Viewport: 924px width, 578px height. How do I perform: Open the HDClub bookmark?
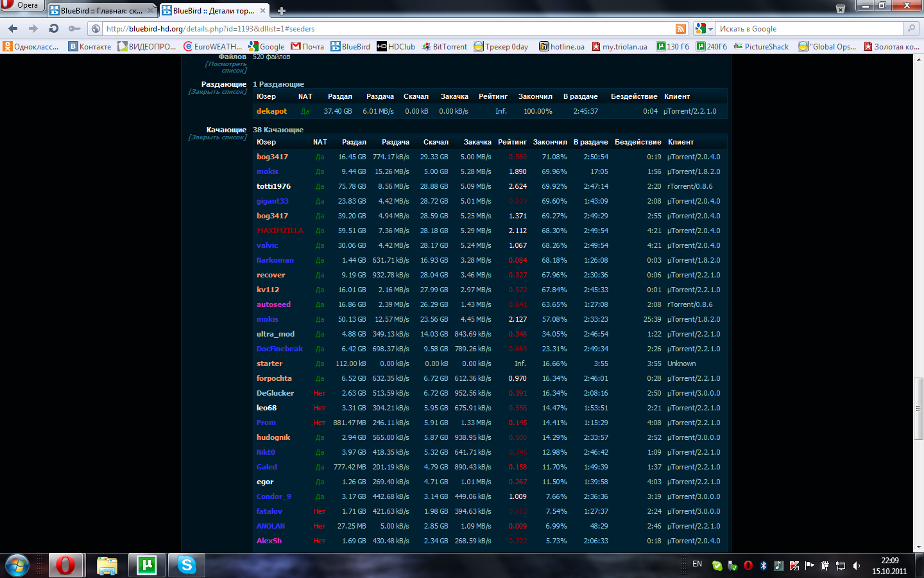[396, 46]
